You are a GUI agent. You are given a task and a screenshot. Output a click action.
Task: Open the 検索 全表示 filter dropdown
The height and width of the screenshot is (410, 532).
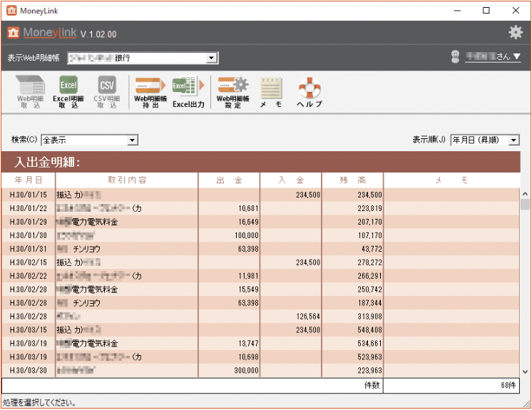pos(132,140)
